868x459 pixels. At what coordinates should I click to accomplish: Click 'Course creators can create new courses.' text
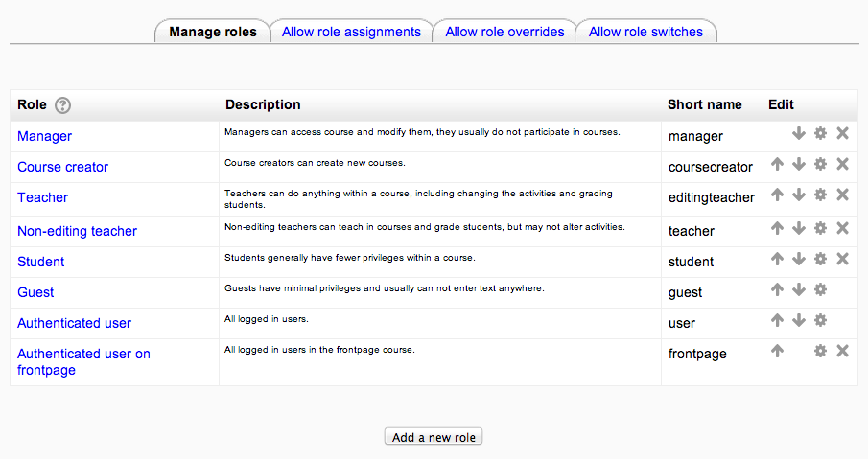(x=315, y=163)
